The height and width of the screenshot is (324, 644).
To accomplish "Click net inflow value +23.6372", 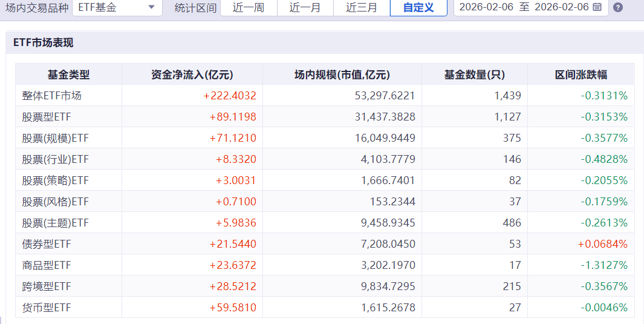I will click(x=233, y=265).
